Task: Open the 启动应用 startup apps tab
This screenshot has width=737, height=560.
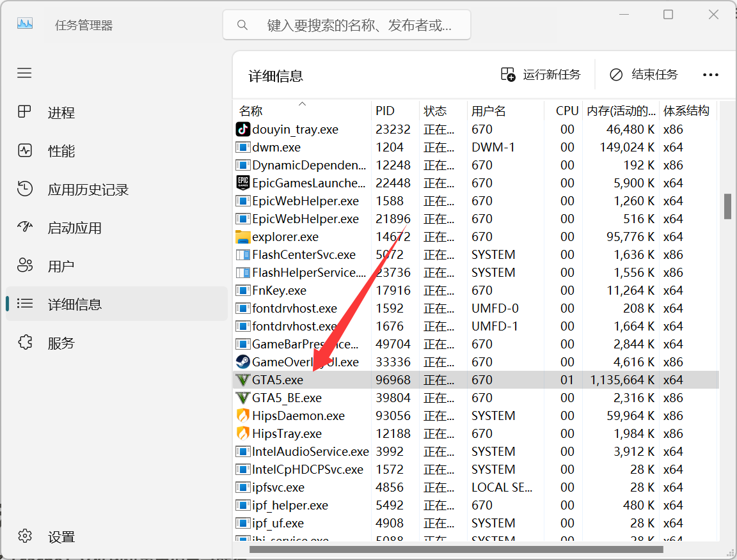Action: tap(74, 228)
